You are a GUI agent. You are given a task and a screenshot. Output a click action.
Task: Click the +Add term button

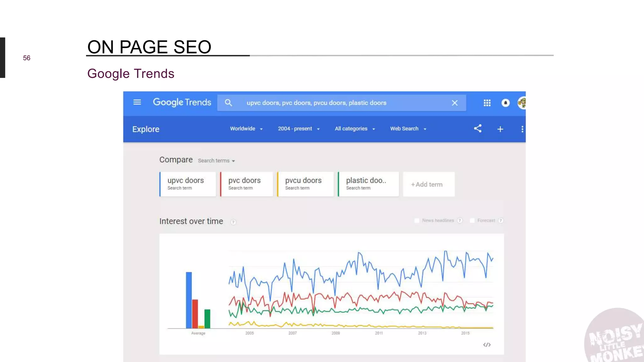(429, 184)
